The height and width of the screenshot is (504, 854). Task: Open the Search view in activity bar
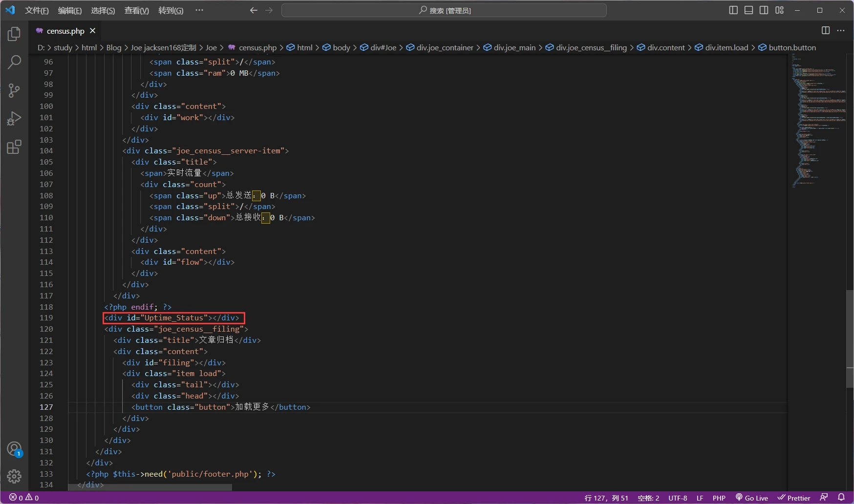click(14, 62)
